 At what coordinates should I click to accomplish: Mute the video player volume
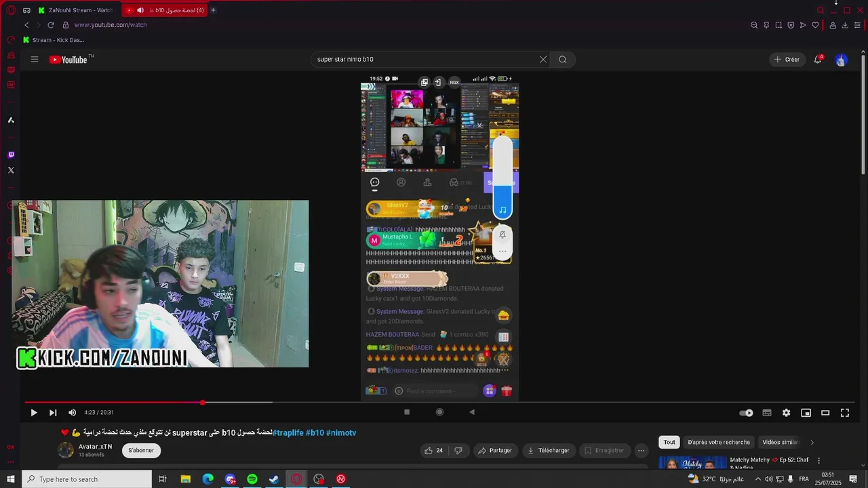[x=72, y=412]
